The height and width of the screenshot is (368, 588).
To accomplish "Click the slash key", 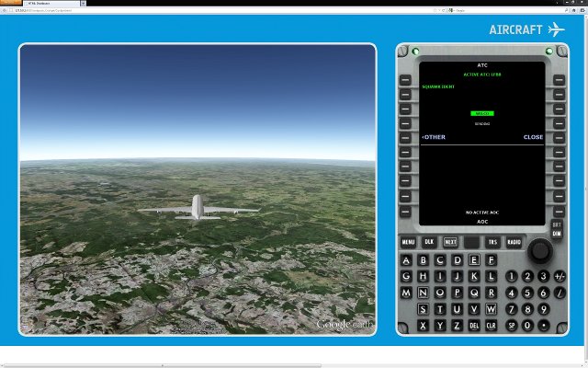I will pos(560,293).
